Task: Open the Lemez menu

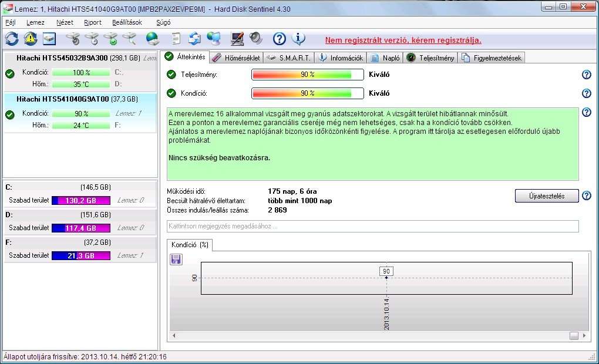Action: 35,22
